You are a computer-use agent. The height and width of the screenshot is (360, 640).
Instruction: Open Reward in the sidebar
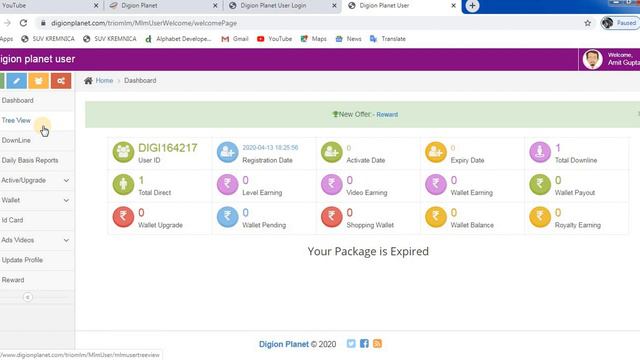(13, 280)
